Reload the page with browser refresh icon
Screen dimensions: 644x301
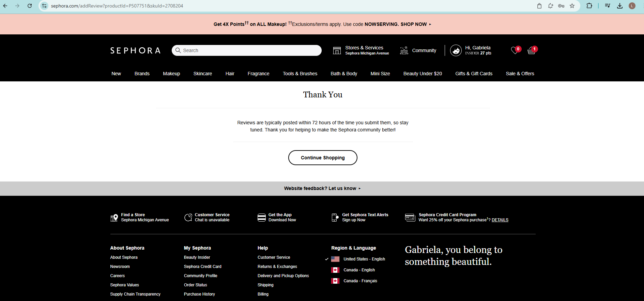30,6
